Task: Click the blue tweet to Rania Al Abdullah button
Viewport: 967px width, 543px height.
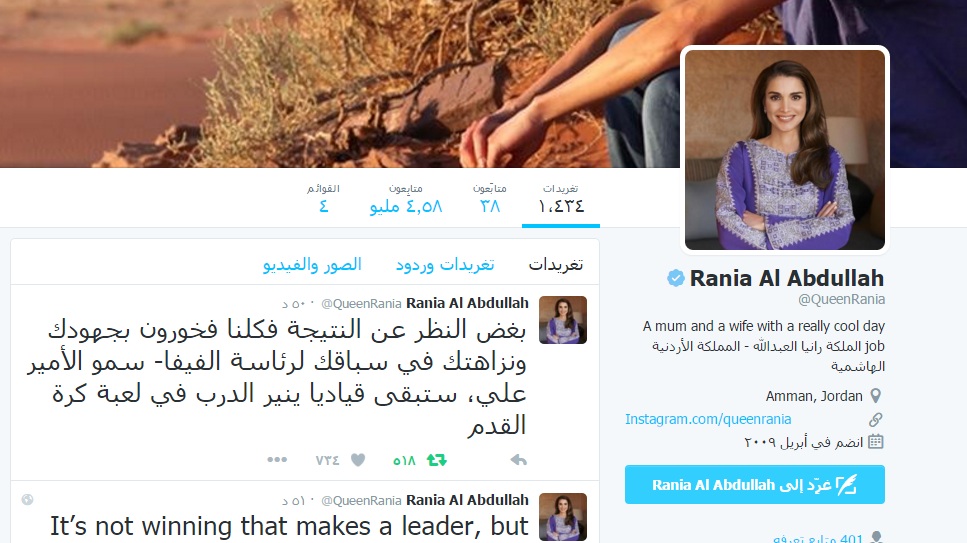Action: click(x=755, y=484)
